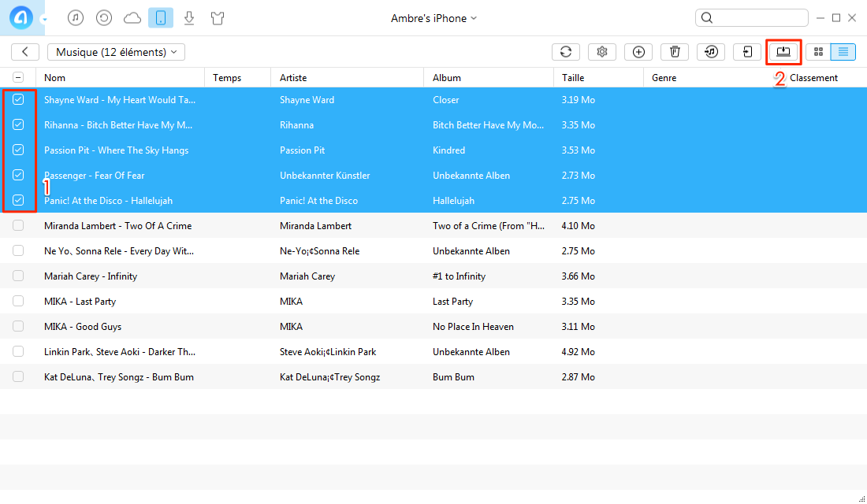Click the album cell No Place In Heaven
The width and height of the screenshot is (867, 504).
[474, 327]
